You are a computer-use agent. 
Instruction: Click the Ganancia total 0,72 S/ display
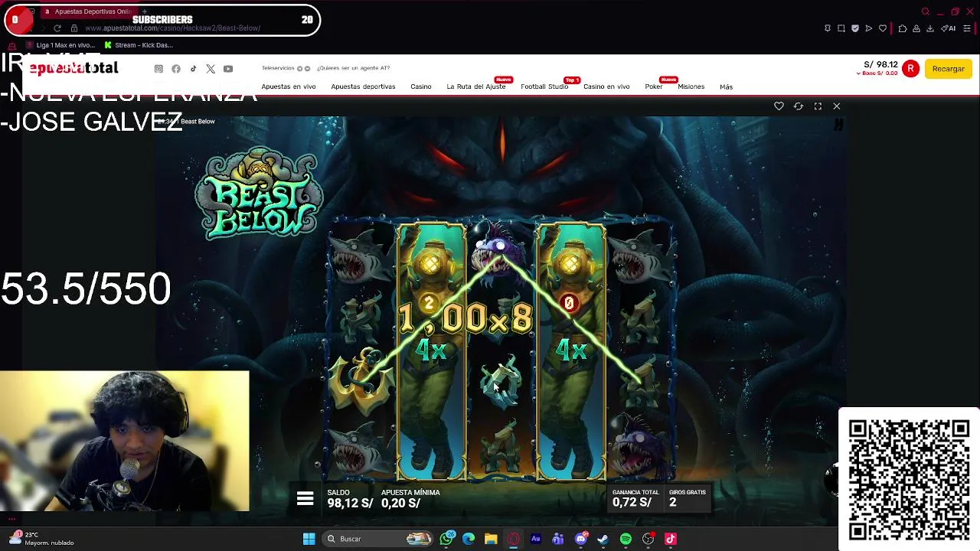635,498
